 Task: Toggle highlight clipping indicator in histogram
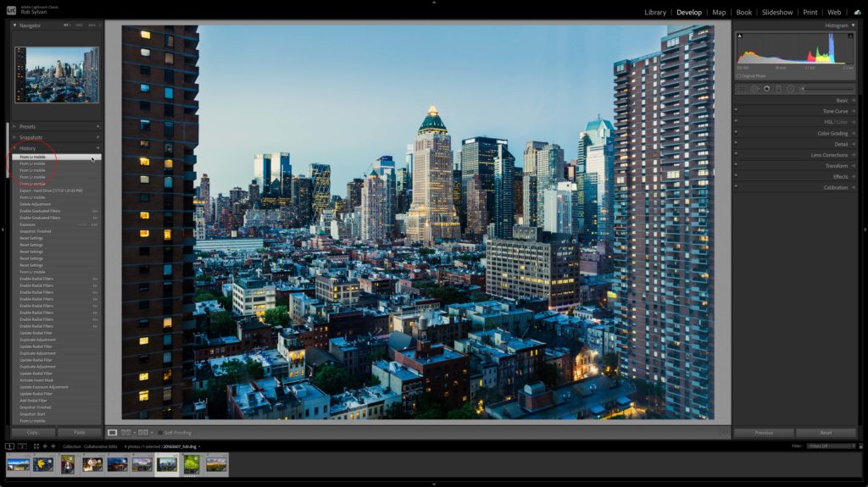coord(851,36)
